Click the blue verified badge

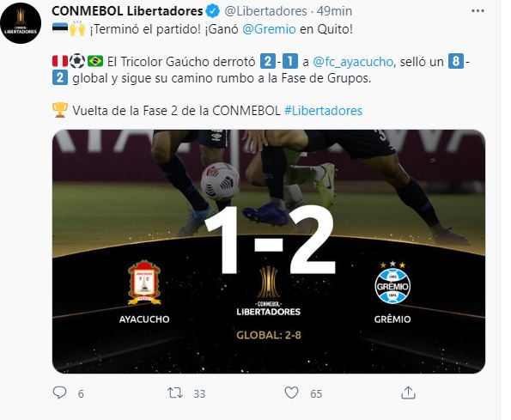(x=213, y=11)
